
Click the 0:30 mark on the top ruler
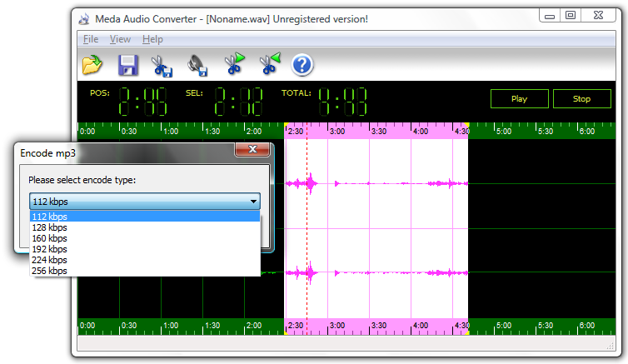coord(129,132)
